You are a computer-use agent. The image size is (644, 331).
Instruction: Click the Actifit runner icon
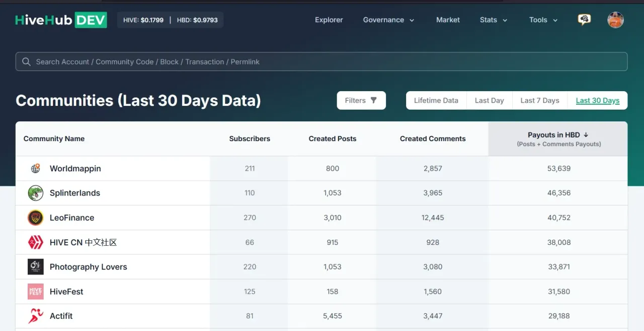tap(35, 316)
